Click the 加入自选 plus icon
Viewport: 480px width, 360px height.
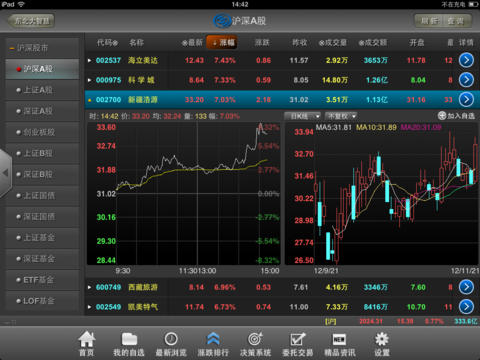(x=442, y=116)
